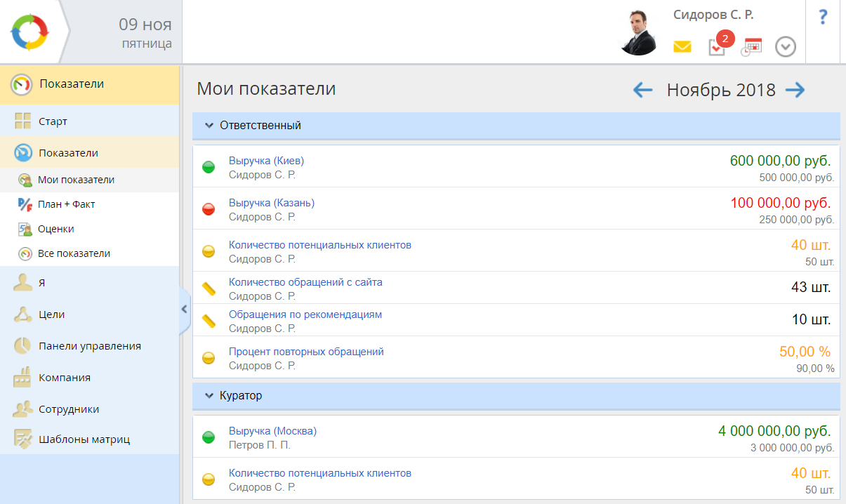This screenshot has width=846, height=504.
Task: Click ruler icon for Обращения по рекомендациям
Action: [209, 321]
